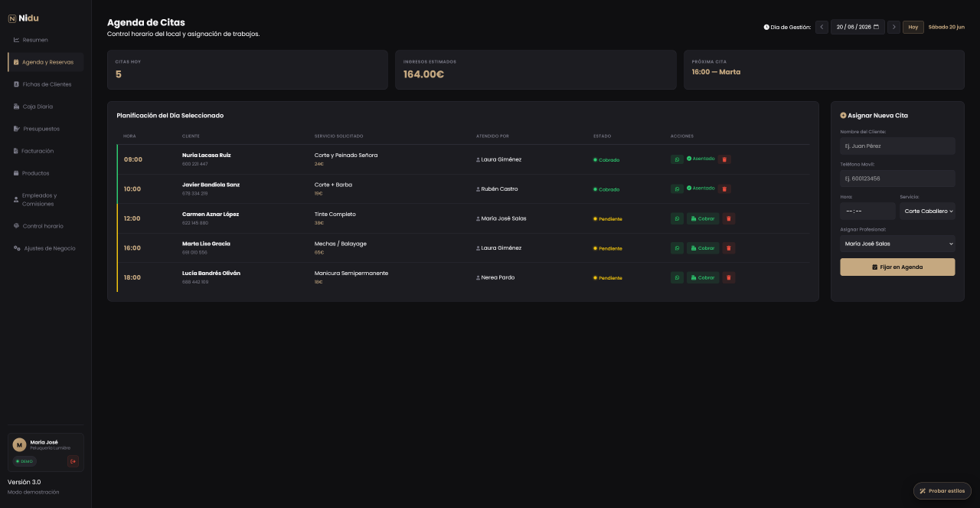Charge Carmen Aznar with Cobrar button
980x508 pixels.
pos(703,218)
